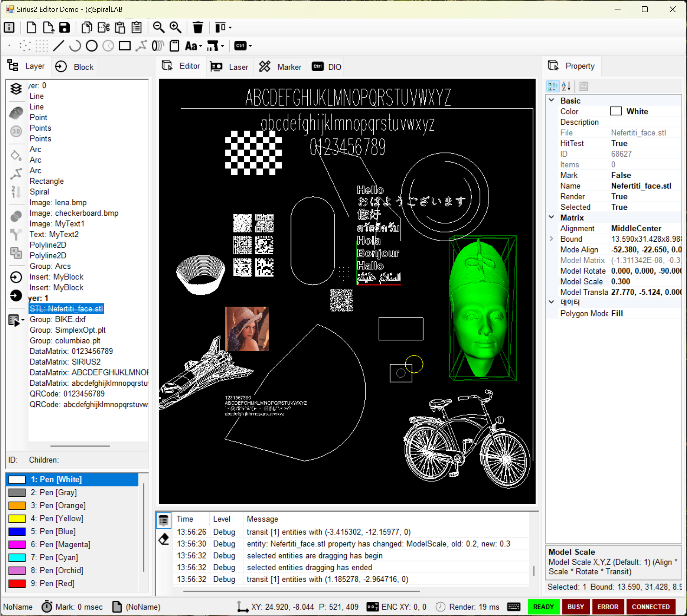The image size is (687, 616).
Task: Open the Block tab
Action: point(75,67)
